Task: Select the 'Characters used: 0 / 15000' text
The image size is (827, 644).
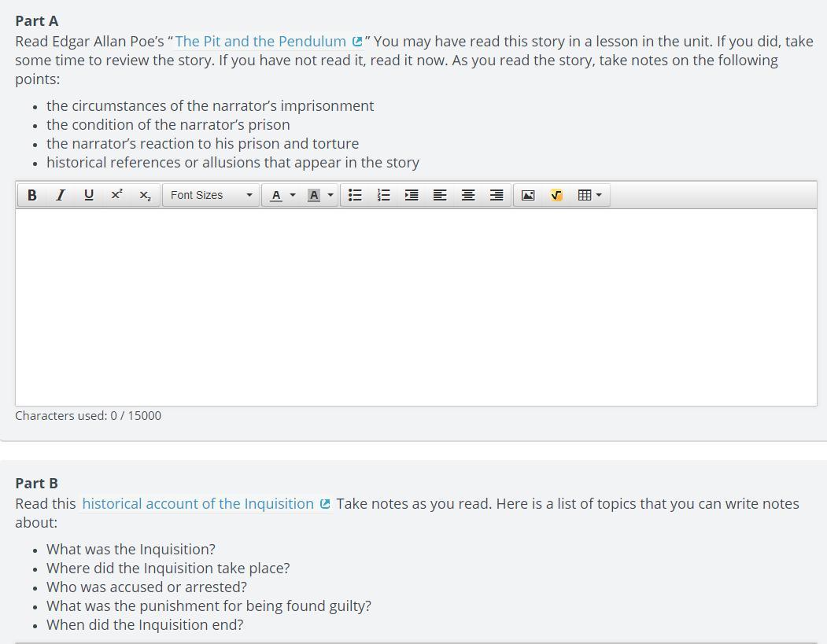Action: (x=88, y=415)
